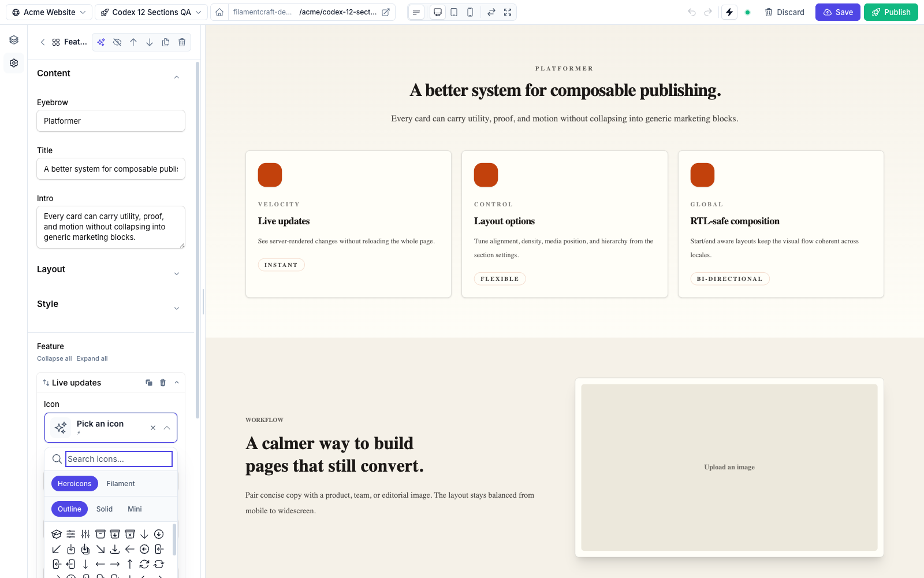The height and width of the screenshot is (578, 924).
Task: Pick the arrow-down-circle icon
Action: (x=159, y=534)
